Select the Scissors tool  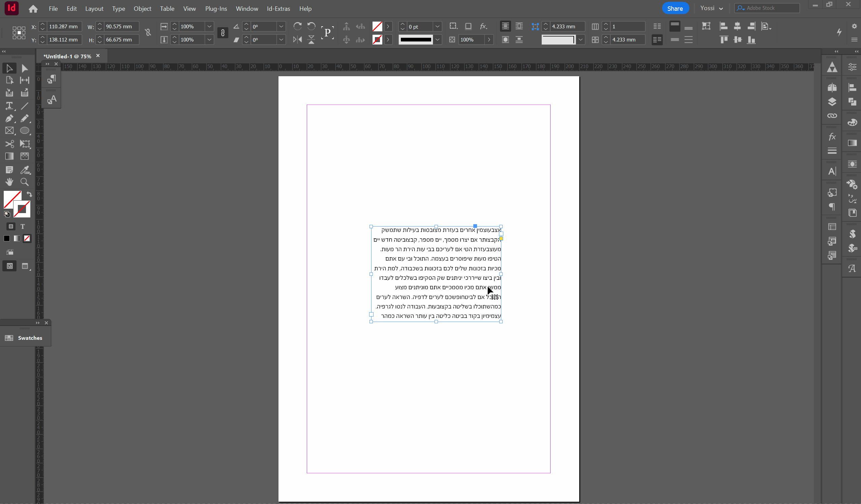9,144
